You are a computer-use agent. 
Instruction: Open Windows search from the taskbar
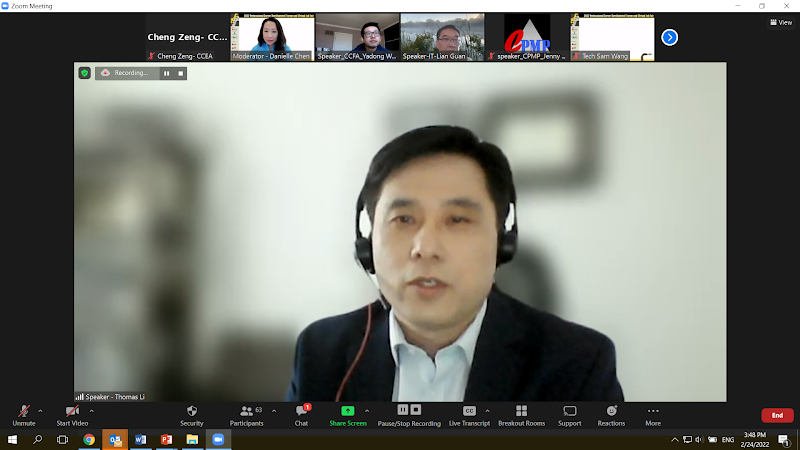[x=37, y=439]
